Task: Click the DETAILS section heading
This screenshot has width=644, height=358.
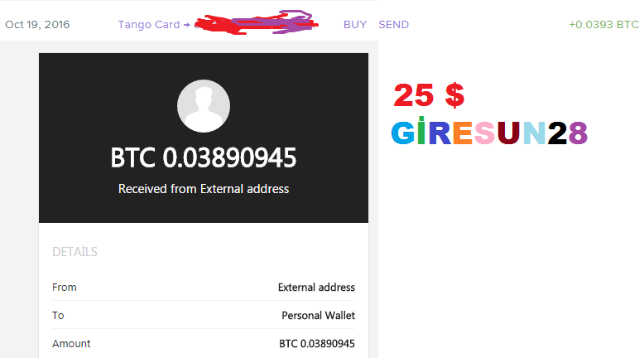Action: coord(74,252)
